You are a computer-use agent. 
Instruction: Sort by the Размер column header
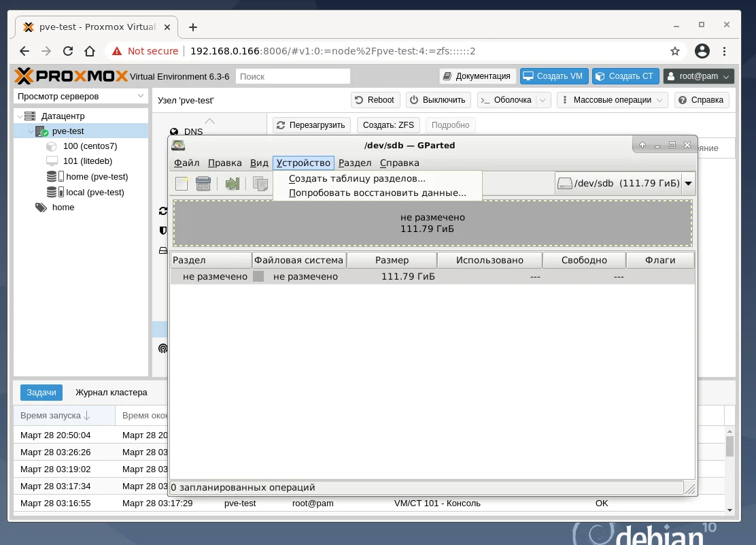point(392,260)
